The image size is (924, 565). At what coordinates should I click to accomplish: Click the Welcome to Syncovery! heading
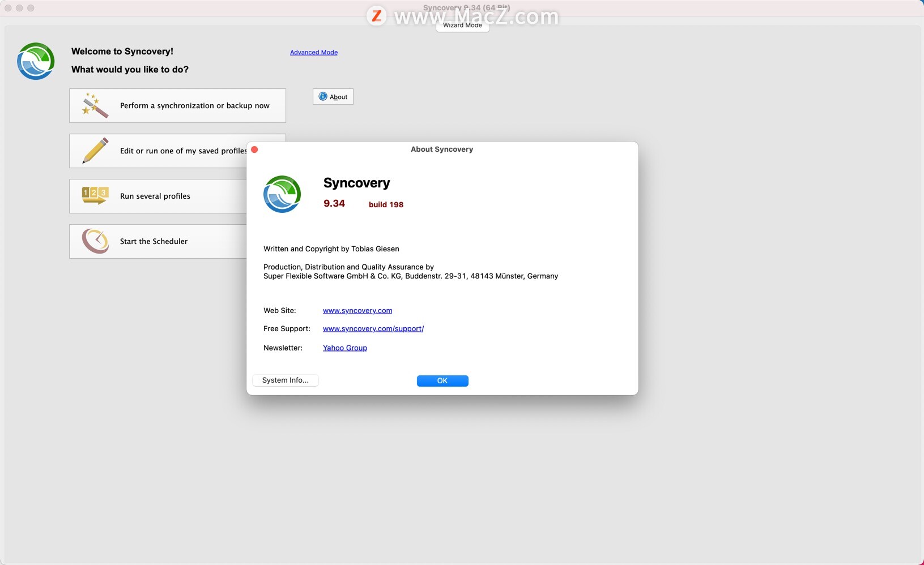(122, 51)
